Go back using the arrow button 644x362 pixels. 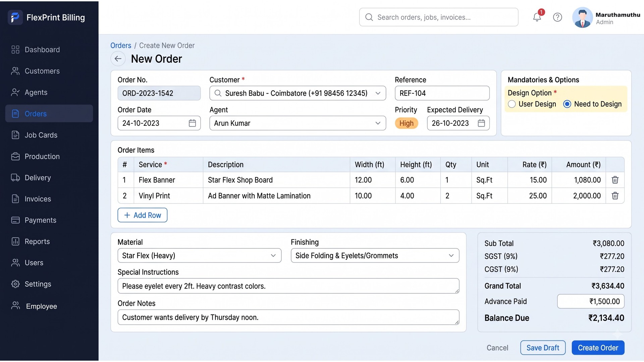click(x=118, y=59)
